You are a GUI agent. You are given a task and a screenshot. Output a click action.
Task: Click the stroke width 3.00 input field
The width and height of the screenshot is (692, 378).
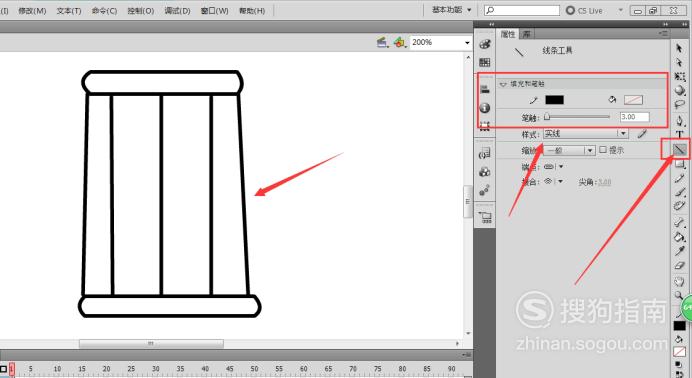(634, 117)
